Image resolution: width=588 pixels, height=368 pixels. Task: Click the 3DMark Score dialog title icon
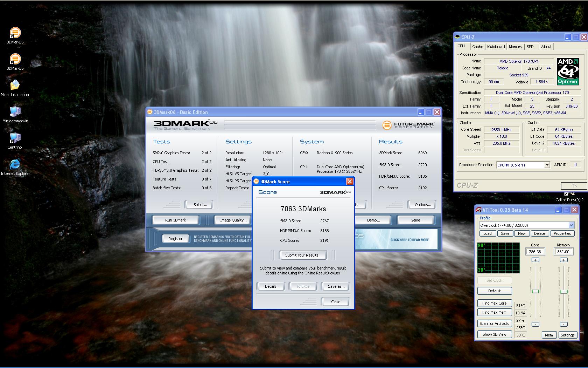coord(256,182)
